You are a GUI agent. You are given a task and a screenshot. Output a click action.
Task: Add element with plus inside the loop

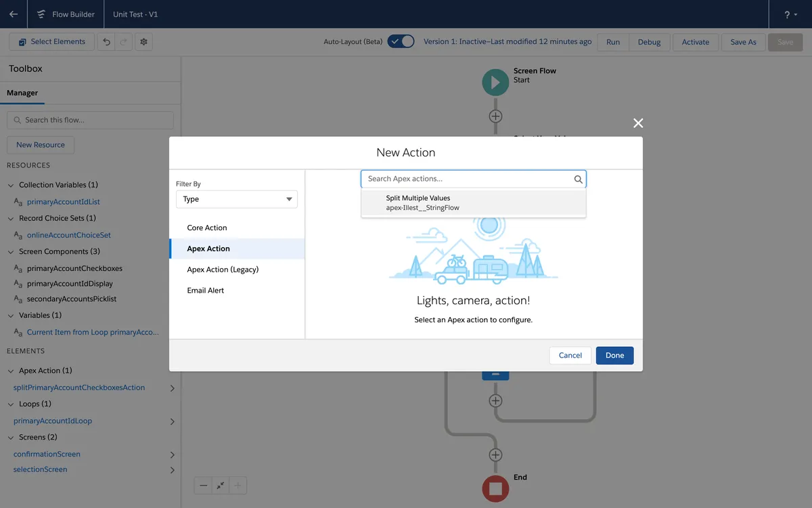click(495, 400)
